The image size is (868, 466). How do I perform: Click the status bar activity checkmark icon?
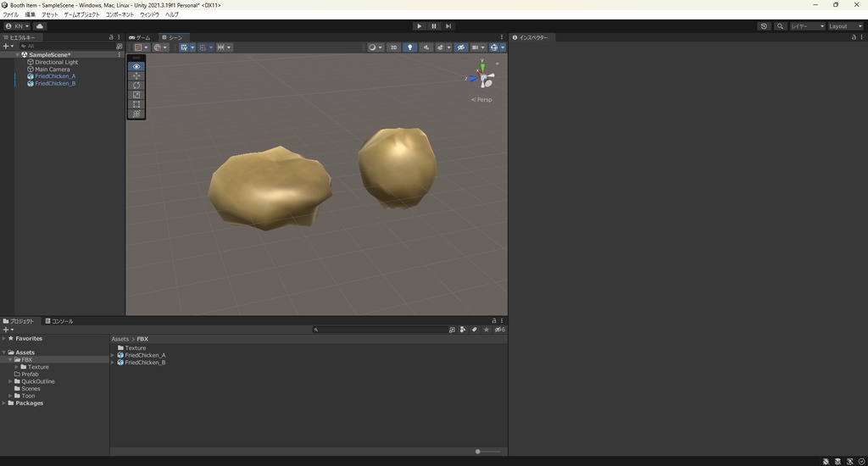(x=861, y=461)
